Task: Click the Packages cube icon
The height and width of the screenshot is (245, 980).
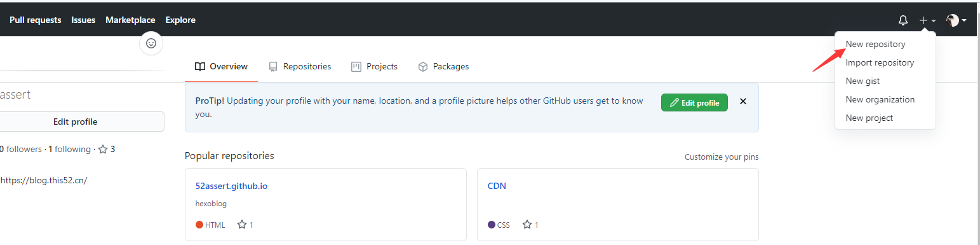Action: (x=423, y=66)
